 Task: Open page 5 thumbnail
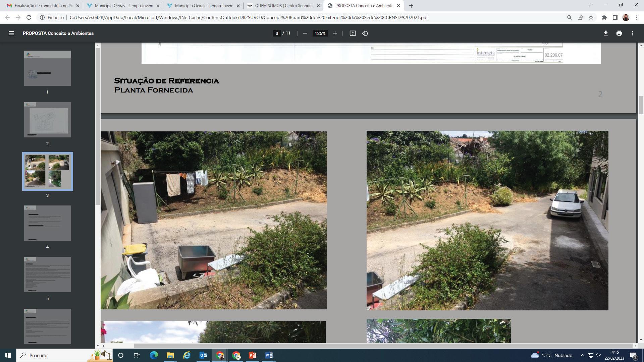pos(48,275)
